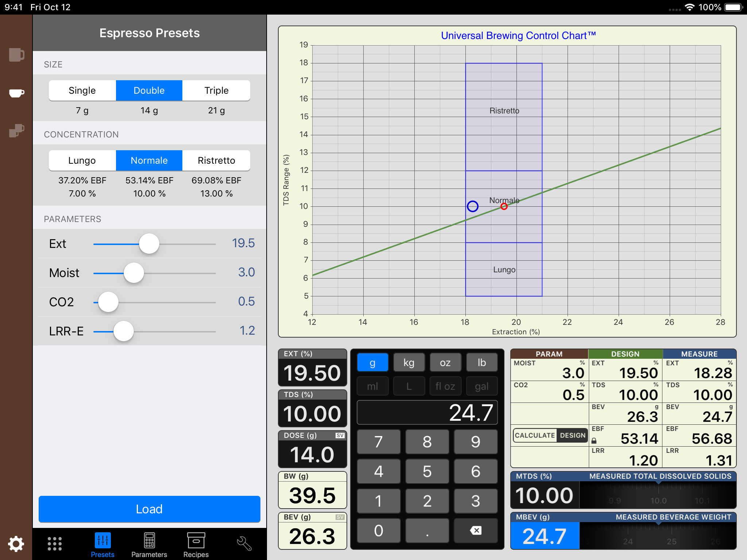Viewport: 747px width, 560px height.
Task: Select the espresso cup sidebar icon
Action: click(x=16, y=93)
